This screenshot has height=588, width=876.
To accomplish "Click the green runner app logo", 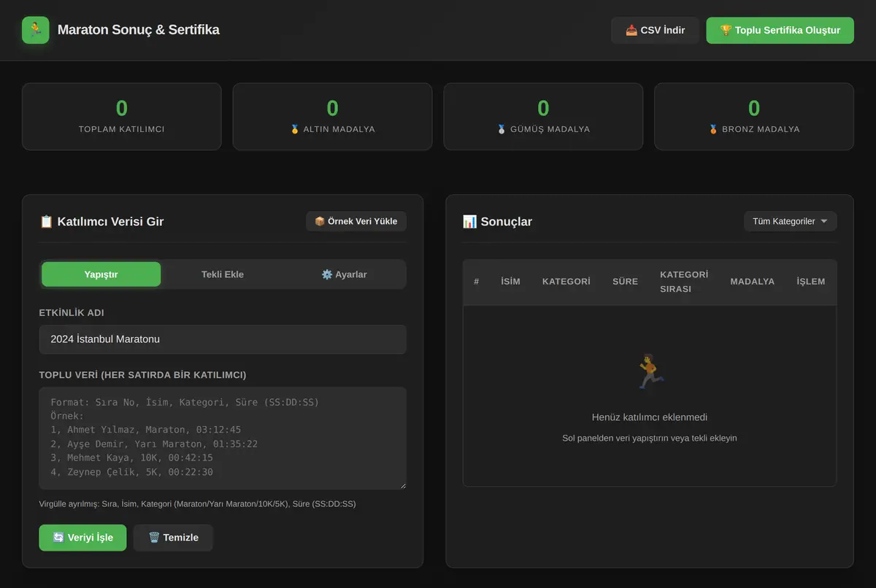I will pyautogui.click(x=36, y=30).
